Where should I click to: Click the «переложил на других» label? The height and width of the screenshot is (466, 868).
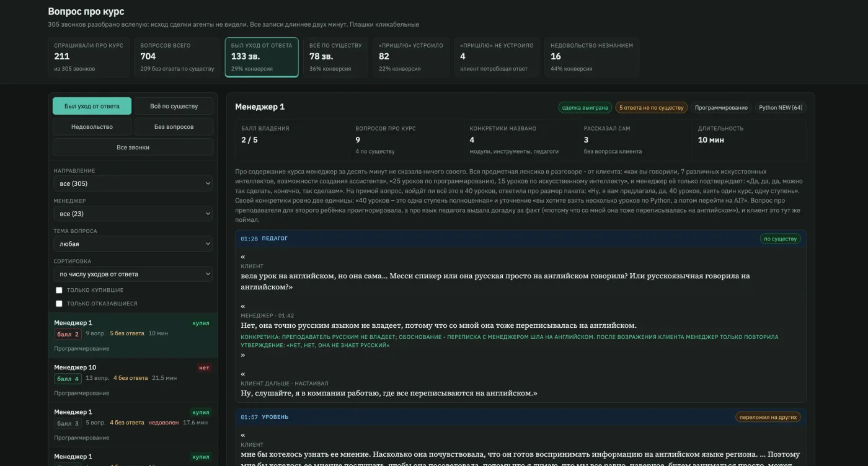pos(768,417)
